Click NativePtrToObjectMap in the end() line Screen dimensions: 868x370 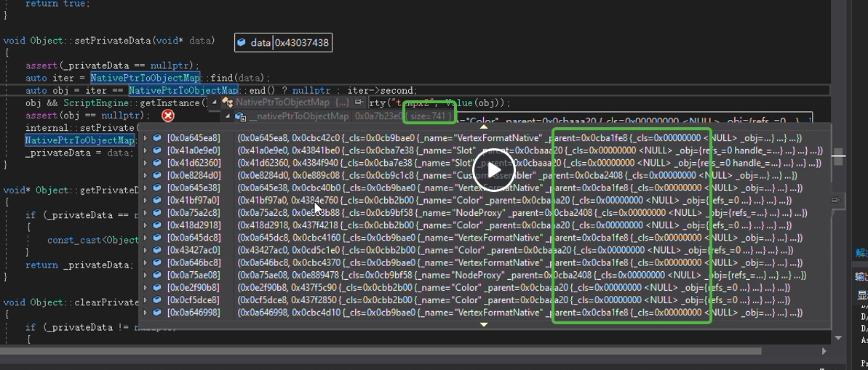[183, 90]
